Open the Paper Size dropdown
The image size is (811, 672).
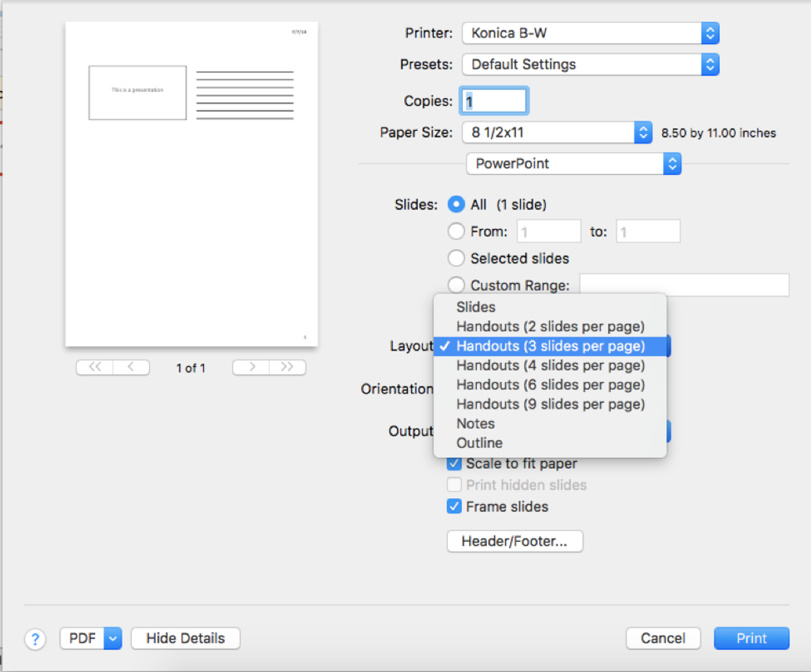[556, 132]
